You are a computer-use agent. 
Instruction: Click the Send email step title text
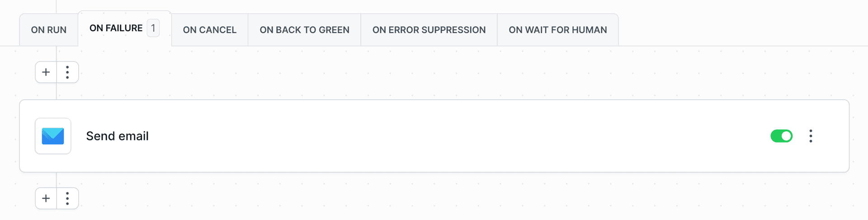pyautogui.click(x=118, y=136)
